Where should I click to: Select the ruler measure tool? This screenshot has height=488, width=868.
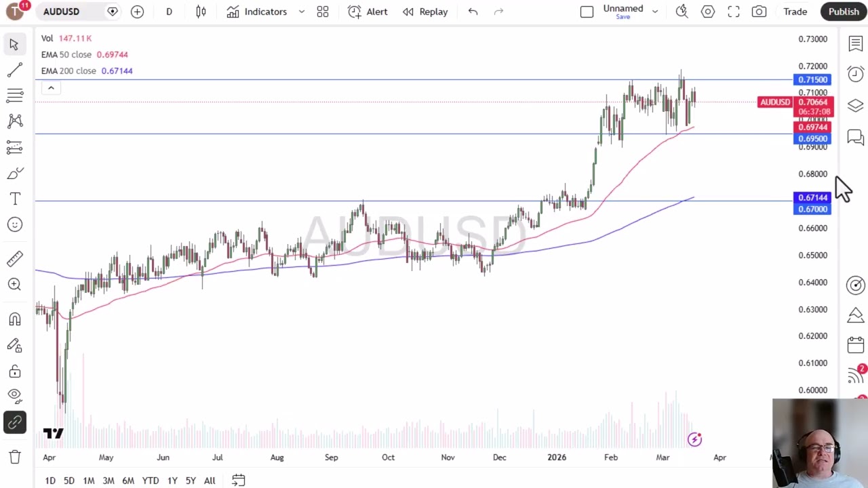pyautogui.click(x=14, y=258)
